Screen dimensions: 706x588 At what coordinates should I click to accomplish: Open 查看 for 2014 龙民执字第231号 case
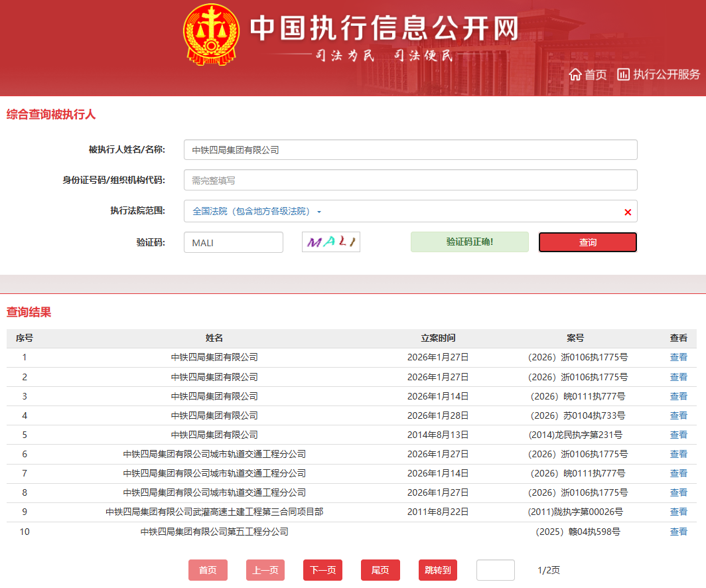[678, 435]
